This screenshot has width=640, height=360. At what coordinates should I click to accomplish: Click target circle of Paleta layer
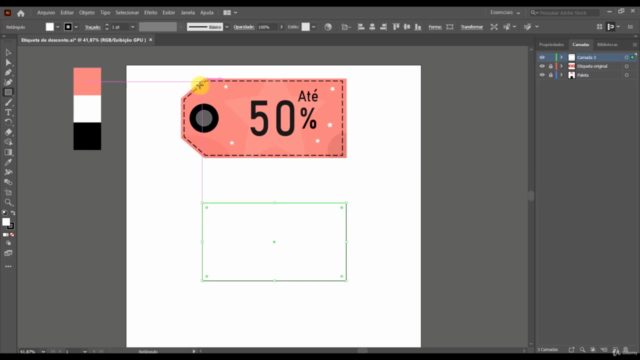[x=627, y=75]
